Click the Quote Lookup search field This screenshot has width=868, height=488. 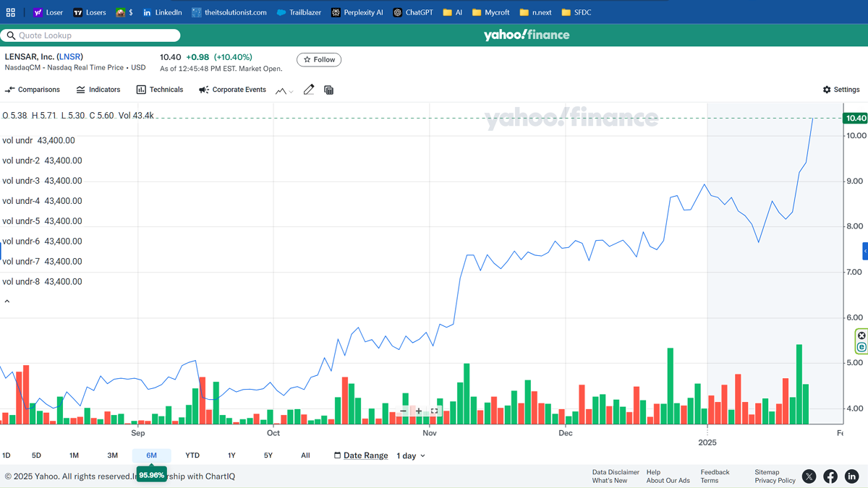(94, 35)
